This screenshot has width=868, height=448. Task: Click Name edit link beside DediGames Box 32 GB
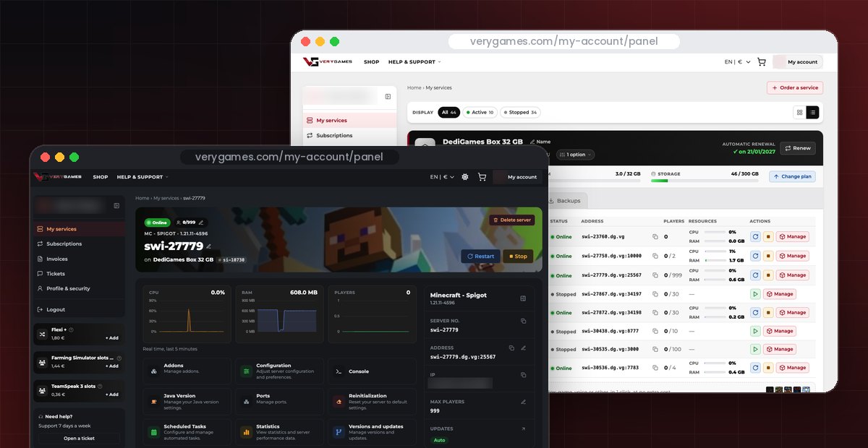pyautogui.click(x=540, y=142)
